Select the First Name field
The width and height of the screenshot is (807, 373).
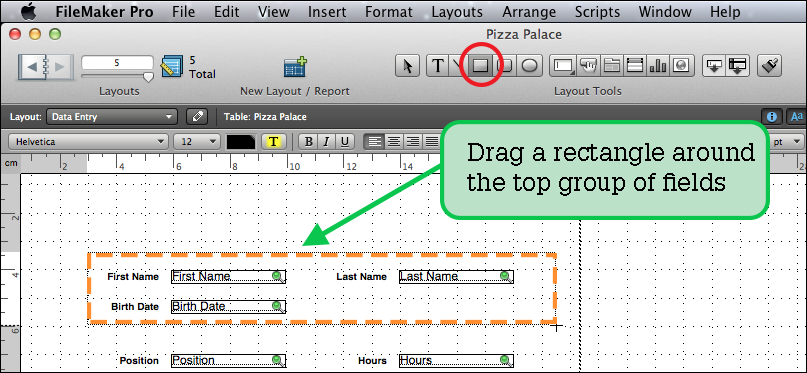(x=229, y=277)
